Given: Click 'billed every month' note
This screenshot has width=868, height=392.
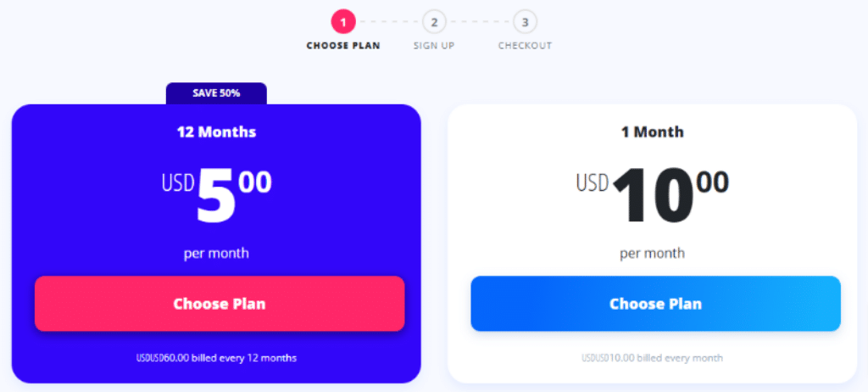Looking at the screenshot, I should [652, 357].
